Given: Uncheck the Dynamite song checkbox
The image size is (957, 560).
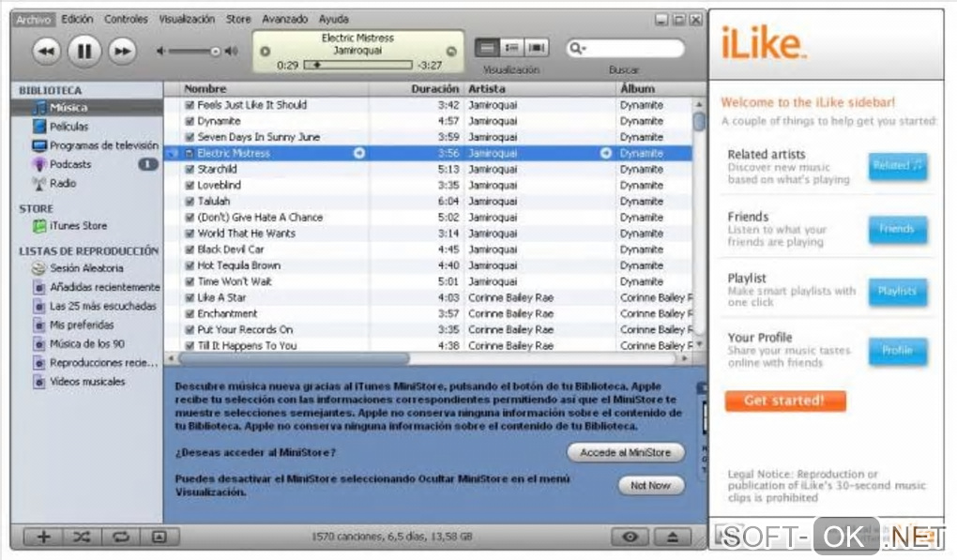Looking at the screenshot, I should (x=190, y=121).
